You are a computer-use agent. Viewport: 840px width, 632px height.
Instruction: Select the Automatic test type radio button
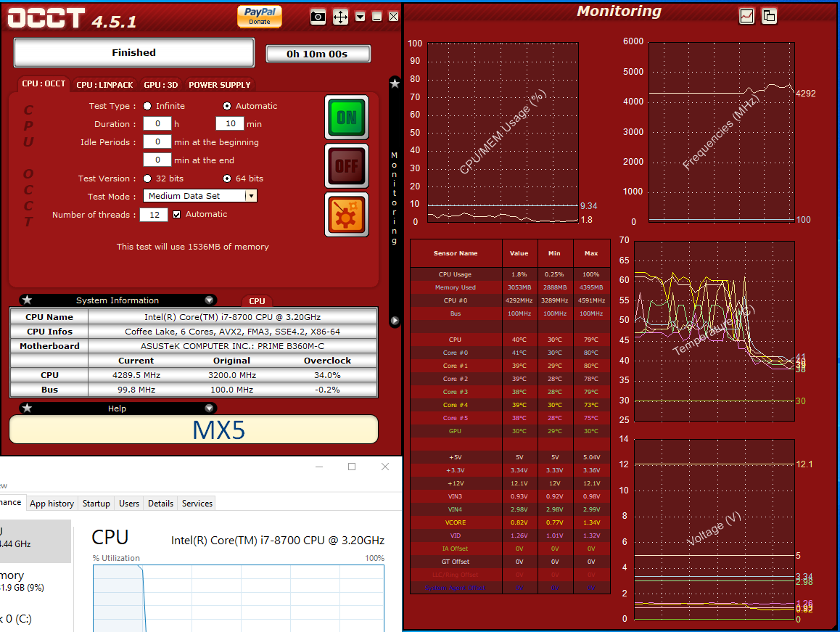point(227,106)
